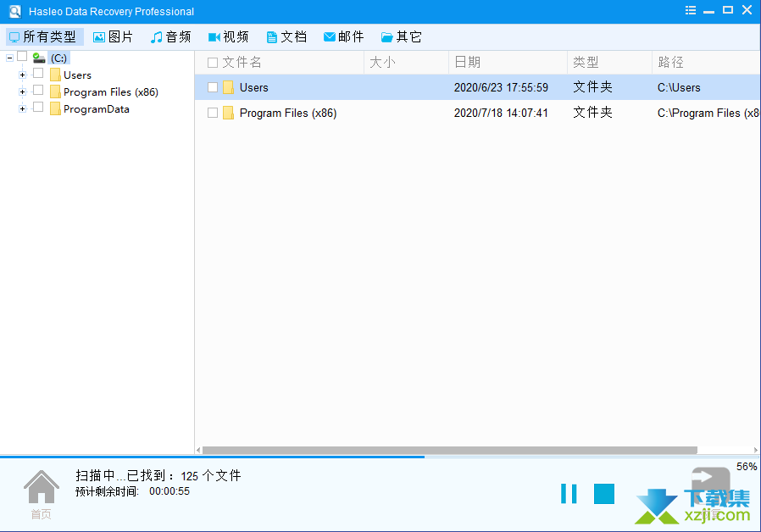Click scrollbar left arrow of file list

pos(198,450)
